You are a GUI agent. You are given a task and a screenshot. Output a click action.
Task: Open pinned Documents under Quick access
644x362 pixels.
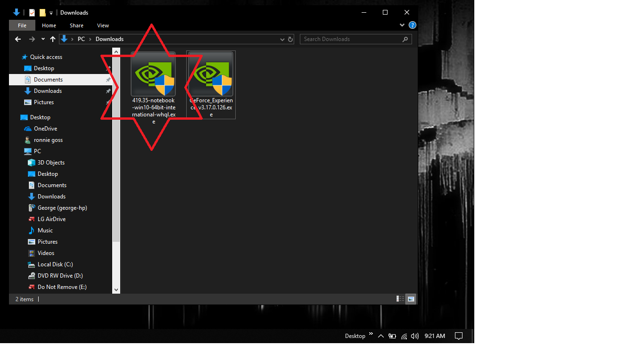tap(60, 80)
